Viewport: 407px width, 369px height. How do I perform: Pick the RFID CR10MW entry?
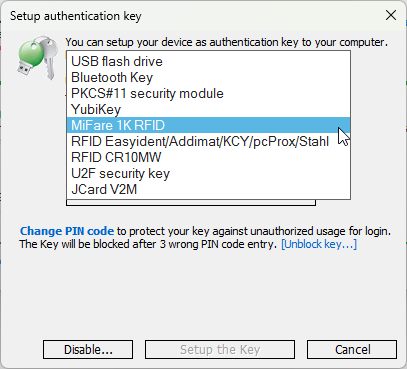(x=208, y=157)
